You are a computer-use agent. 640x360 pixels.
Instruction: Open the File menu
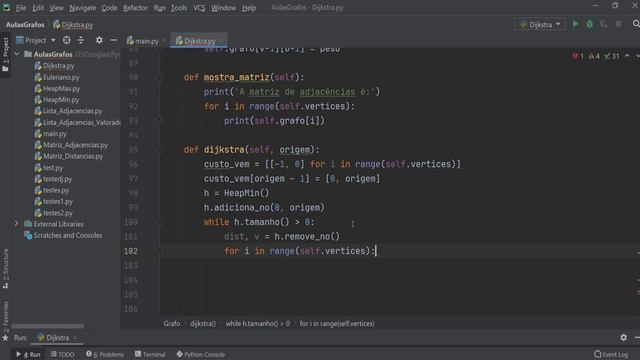coord(21,8)
